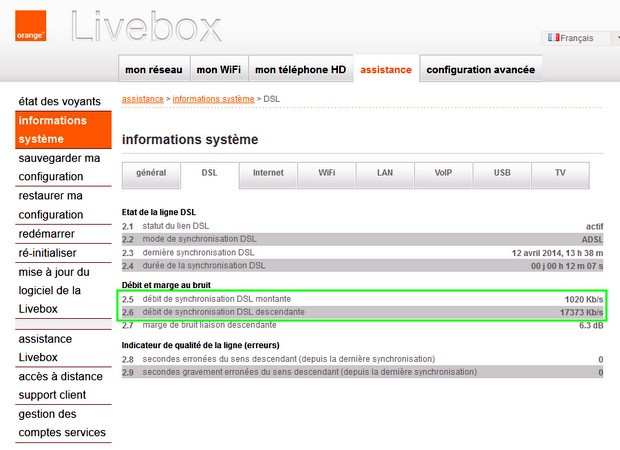620x450 pixels.
Task: Click the informations système page heading
Action: 190,140
